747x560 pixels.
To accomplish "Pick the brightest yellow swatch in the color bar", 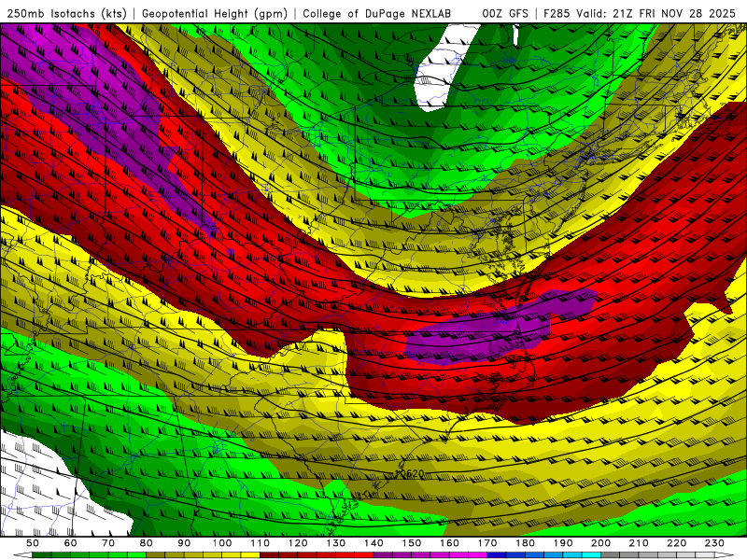I will (250, 554).
